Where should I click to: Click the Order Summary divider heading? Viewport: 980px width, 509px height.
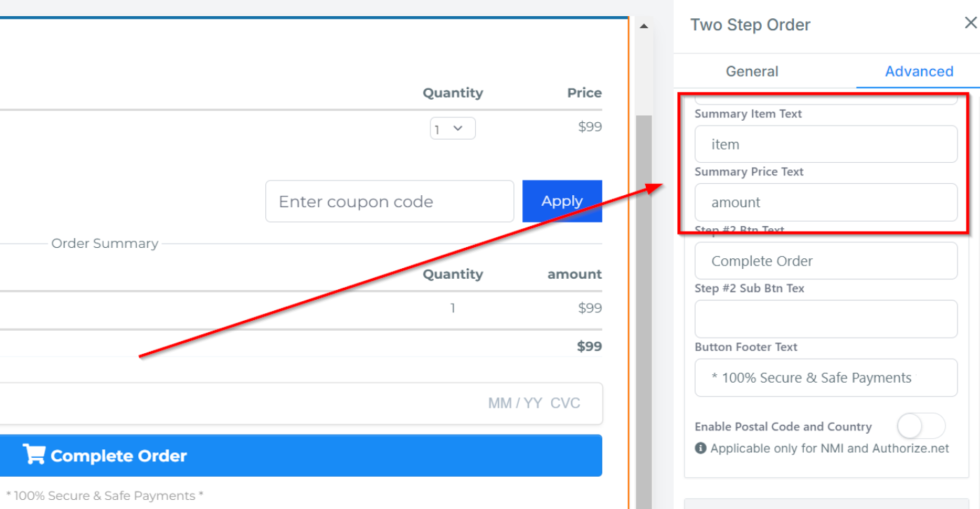coord(105,244)
